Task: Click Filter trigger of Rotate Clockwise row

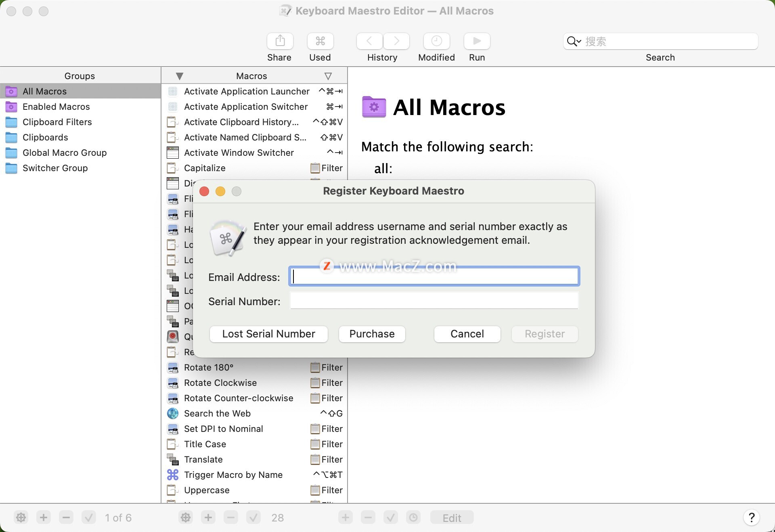Action: [x=327, y=383]
